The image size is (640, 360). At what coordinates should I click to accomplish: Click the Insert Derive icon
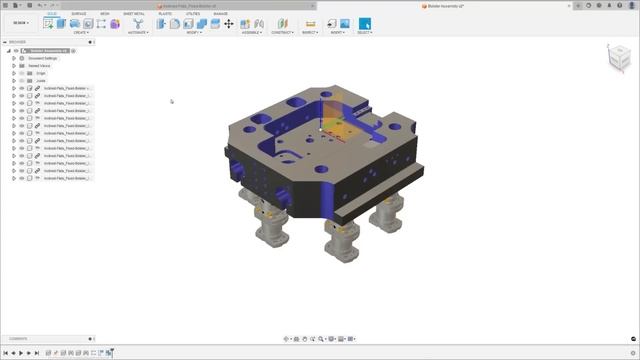(331, 24)
